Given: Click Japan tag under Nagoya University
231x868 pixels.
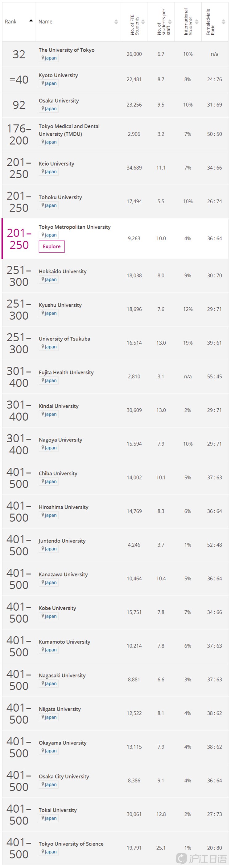Looking at the screenshot, I should (49, 448).
